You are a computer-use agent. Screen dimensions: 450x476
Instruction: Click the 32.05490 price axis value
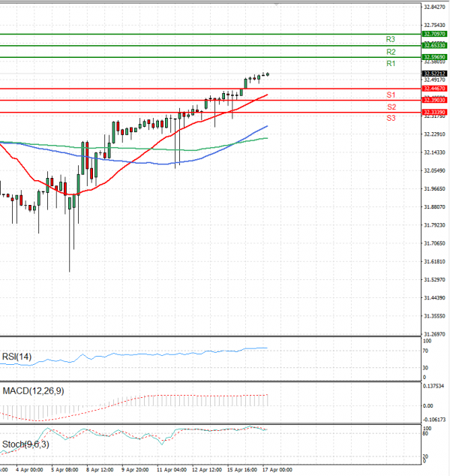point(434,170)
